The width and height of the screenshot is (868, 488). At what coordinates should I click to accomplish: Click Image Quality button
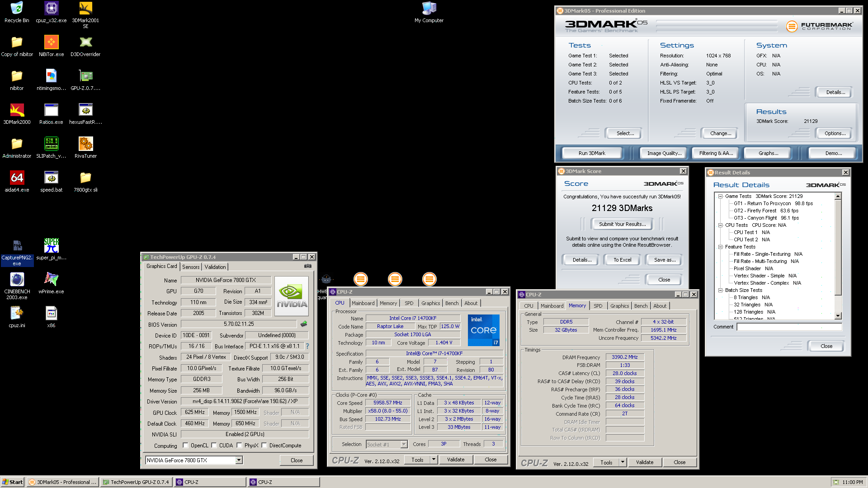pyautogui.click(x=664, y=153)
